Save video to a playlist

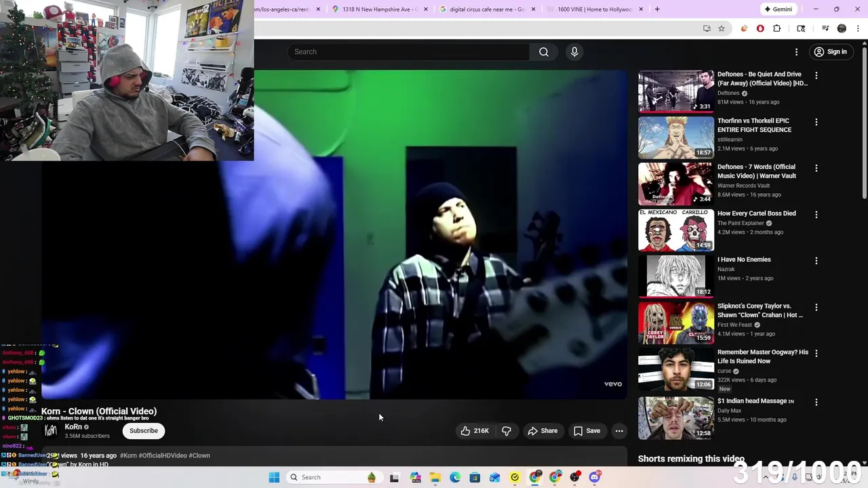tap(587, 431)
